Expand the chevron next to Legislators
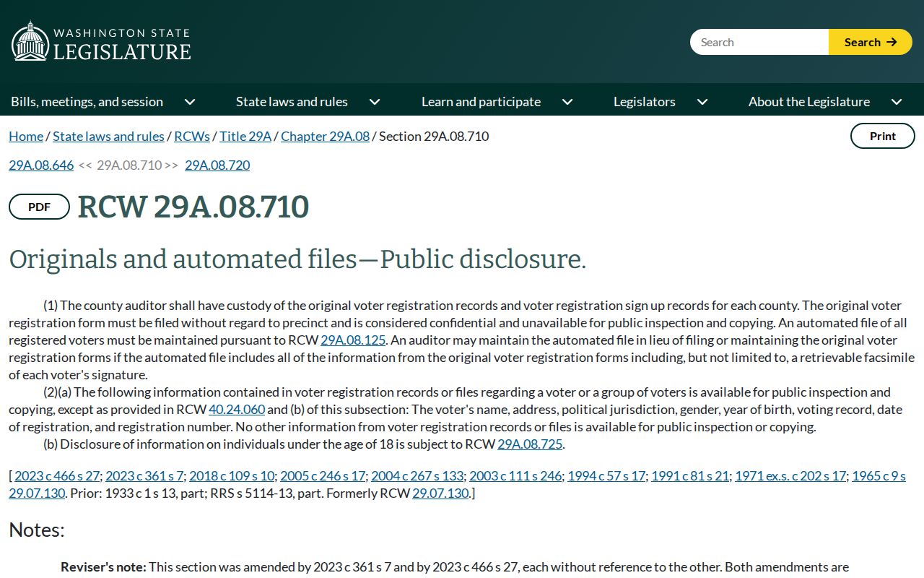924x578 pixels. click(702, 102)
